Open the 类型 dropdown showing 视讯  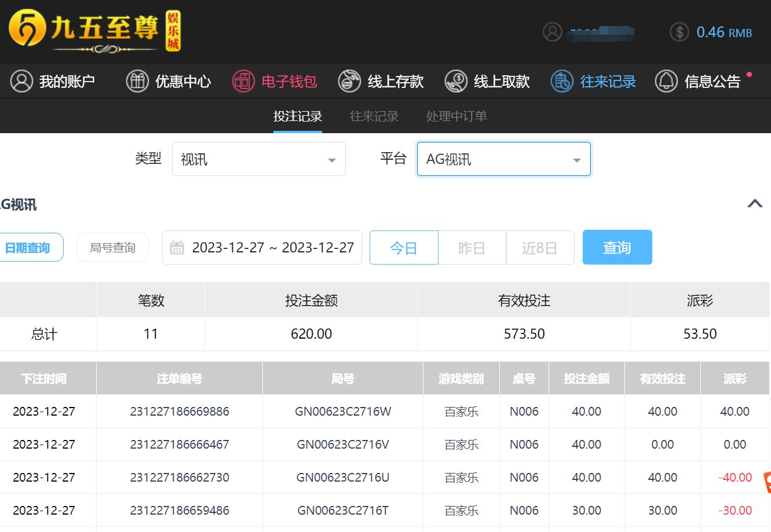click(259, 159)
